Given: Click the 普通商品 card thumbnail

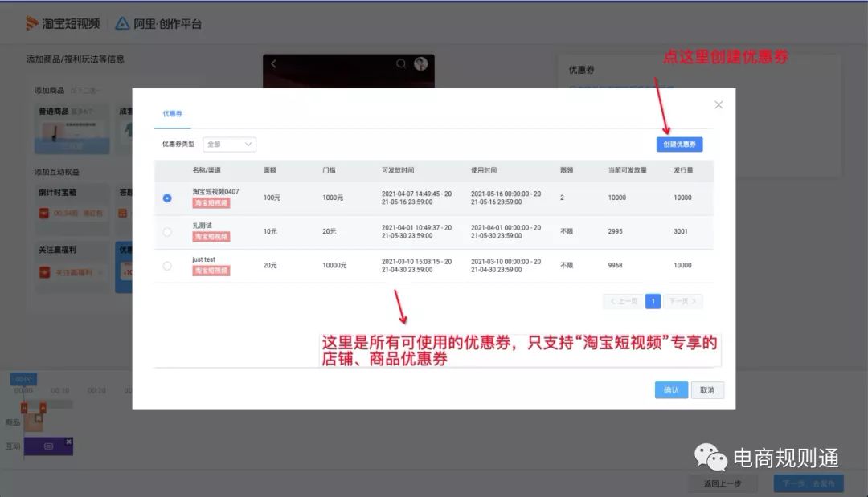Looking at the screenshot, I should click(72, 136).
